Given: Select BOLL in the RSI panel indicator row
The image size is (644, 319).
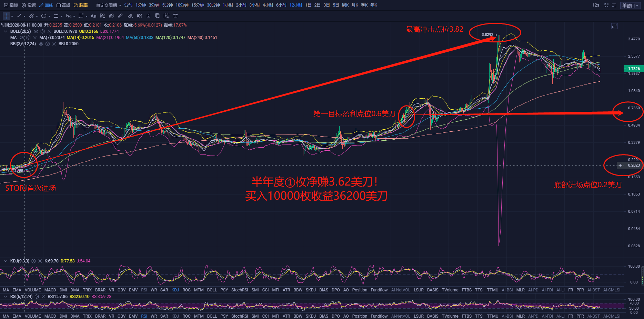Looking at the screenshot, I should (212, 316).
